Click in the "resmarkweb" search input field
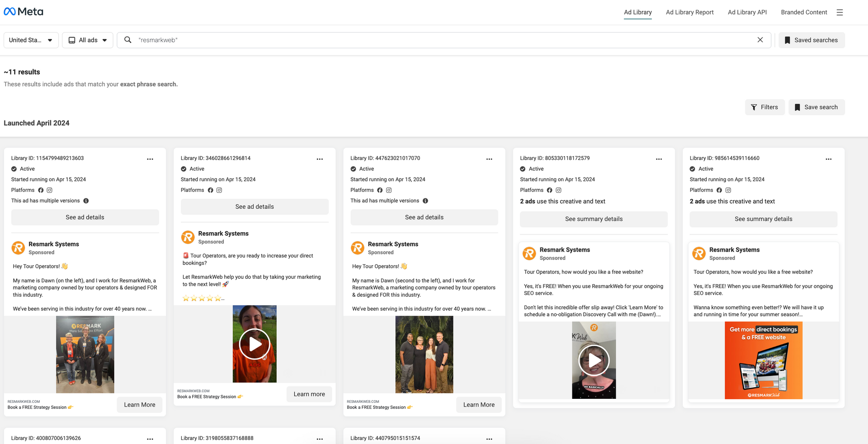868x444 pixels. pyautogui.click(x=443, y=40)
